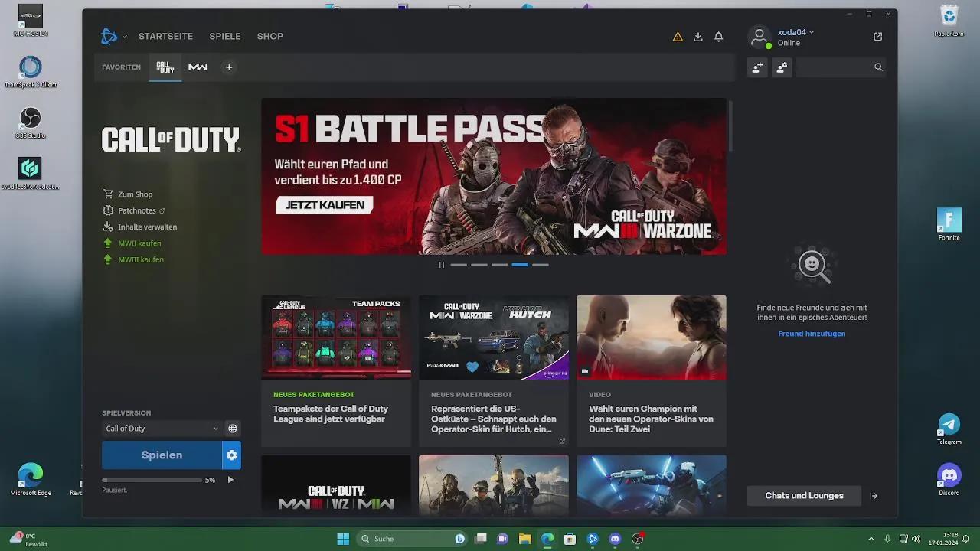Open the Windows Start button

coord(343,539)
